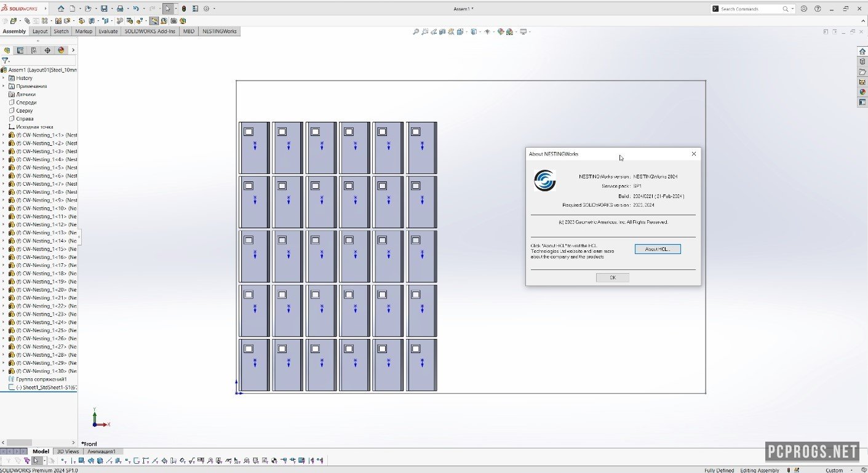Image resolution: width=868 pixels, height=473 pixels.
Task: Click the Zoom to Fit magnifier icon
Action: 416,31
